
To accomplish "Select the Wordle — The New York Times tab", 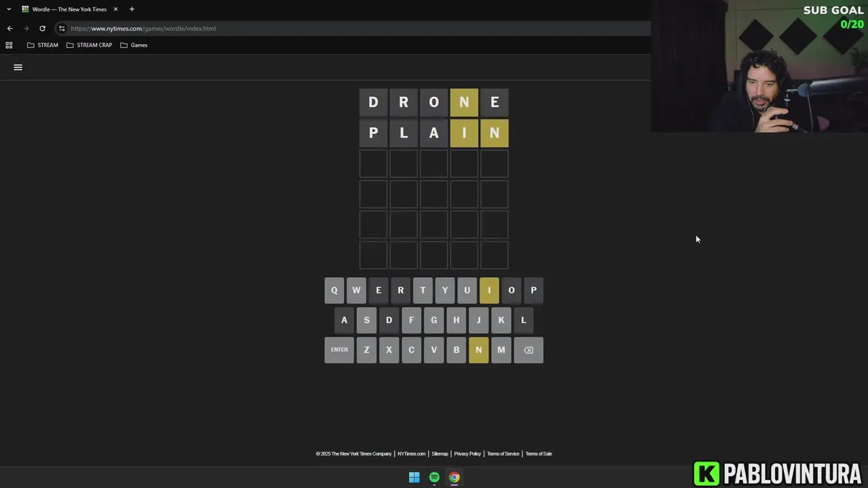I will click(x=69, y=9).
